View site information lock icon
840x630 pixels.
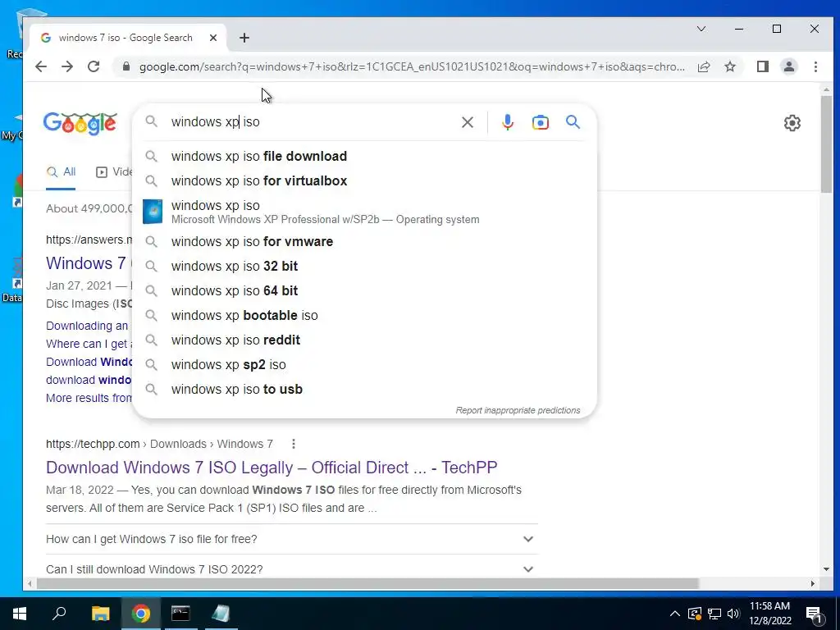126,66
